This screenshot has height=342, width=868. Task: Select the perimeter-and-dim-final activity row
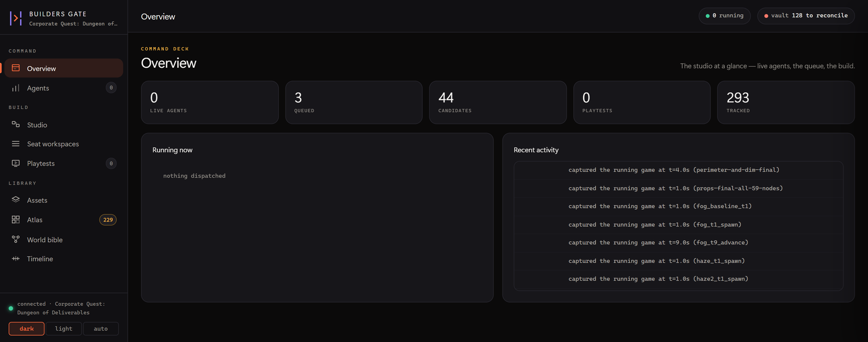click(x=679, y=170)
